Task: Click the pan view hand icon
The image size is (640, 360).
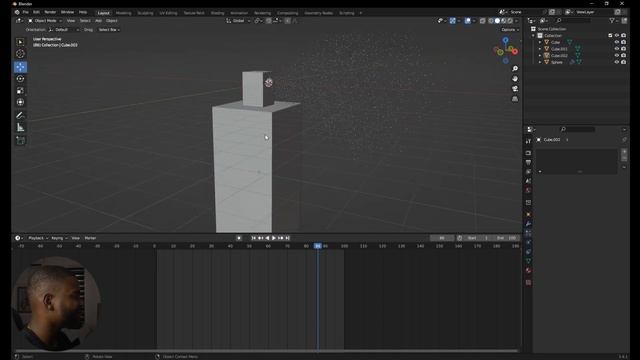Action: pos(515,79)
